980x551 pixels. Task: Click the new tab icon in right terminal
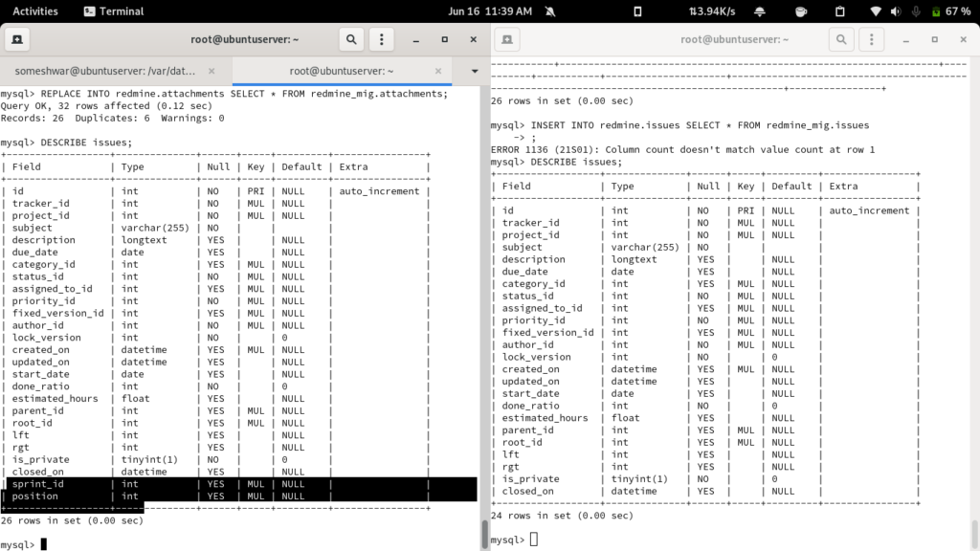[507, 40]
